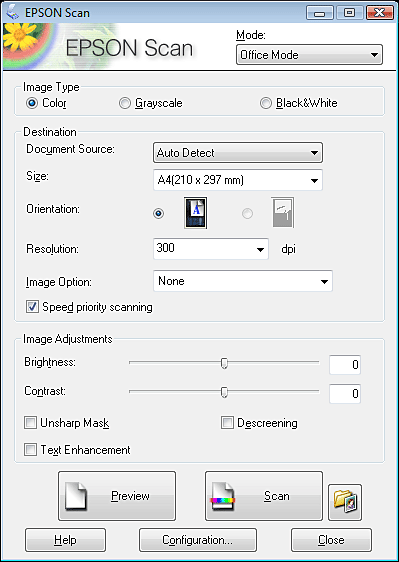Click the landscape orientation page icon
Image resolution: width=399 pixels, height=562 pixels.
(282, 213)
